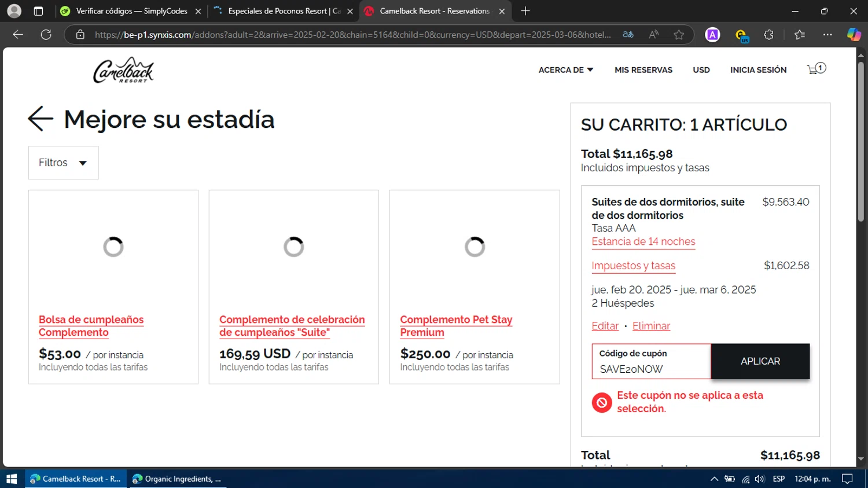
Task: Open MIS RESERVAS in the navigation
Action: [x=643, y=70]
